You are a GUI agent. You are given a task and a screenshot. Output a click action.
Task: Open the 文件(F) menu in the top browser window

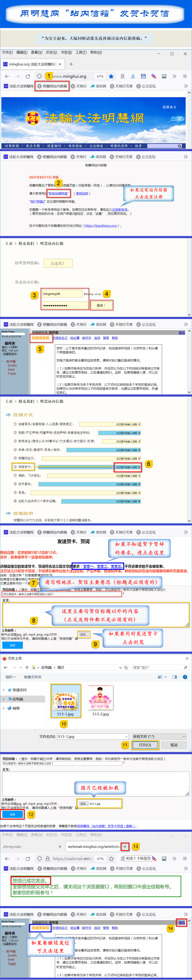click(x=7, y=52)
